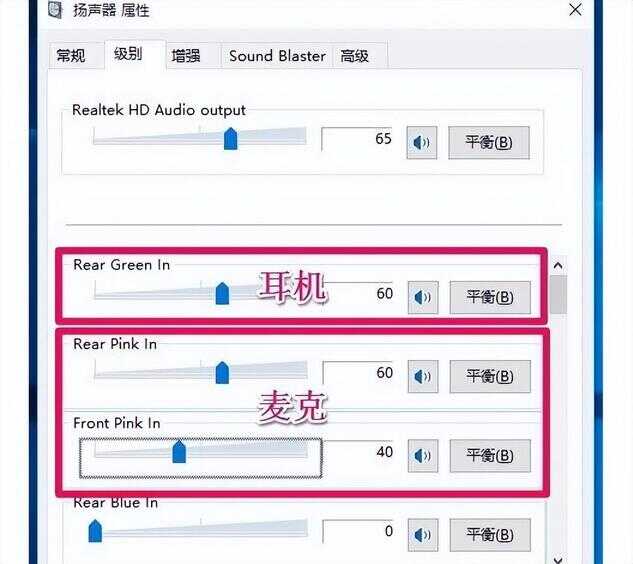Mute the Rear Pink In speaker icon
Image resolution: width=633 pixels, height=564 pixels.
(423, 377)
